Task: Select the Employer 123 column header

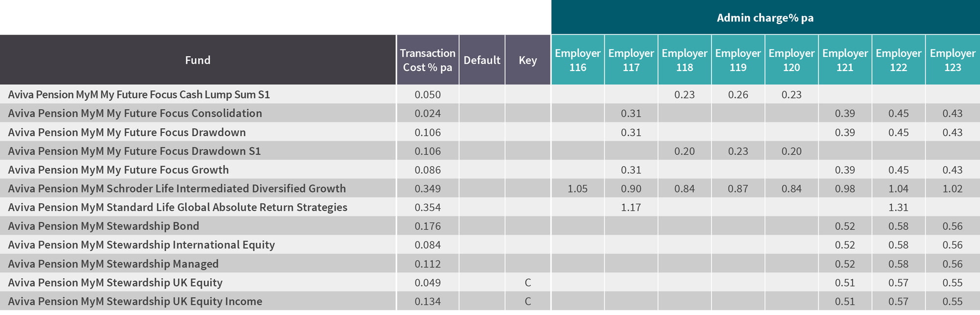Action: coord(953,60)
